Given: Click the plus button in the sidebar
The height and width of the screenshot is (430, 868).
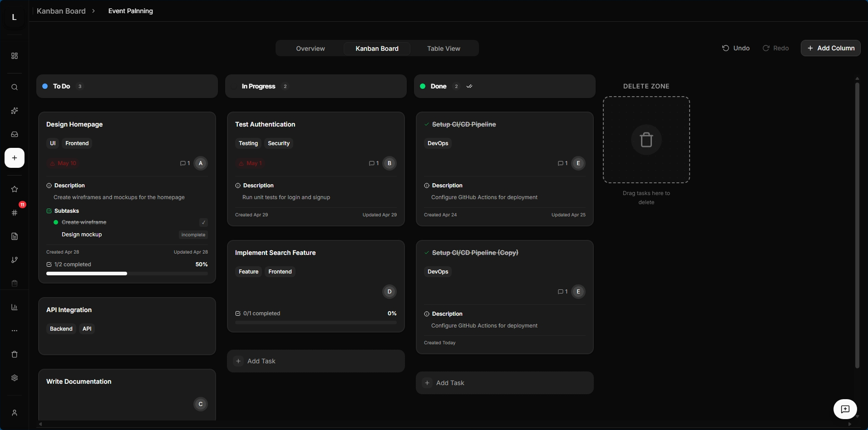Looking at the screenshot, I should [14, 158].
